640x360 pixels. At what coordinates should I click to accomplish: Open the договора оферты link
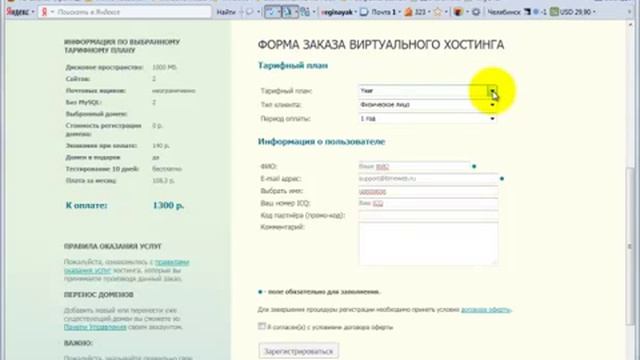point(485,310)
